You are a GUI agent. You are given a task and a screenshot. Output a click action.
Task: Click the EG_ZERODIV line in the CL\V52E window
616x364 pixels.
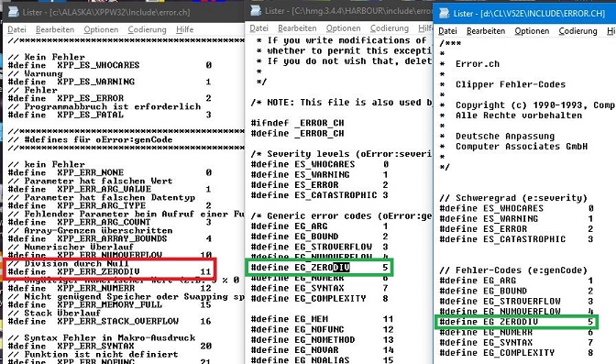516,322
